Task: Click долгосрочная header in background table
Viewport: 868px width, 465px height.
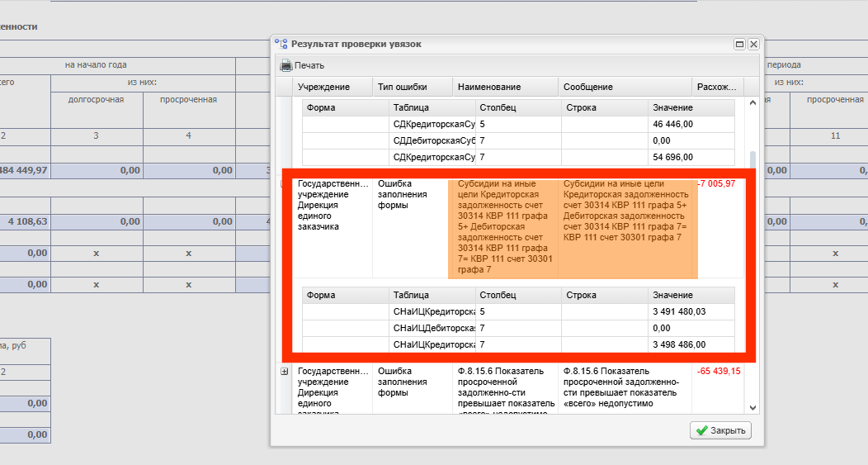Action: tap(97, 100)
